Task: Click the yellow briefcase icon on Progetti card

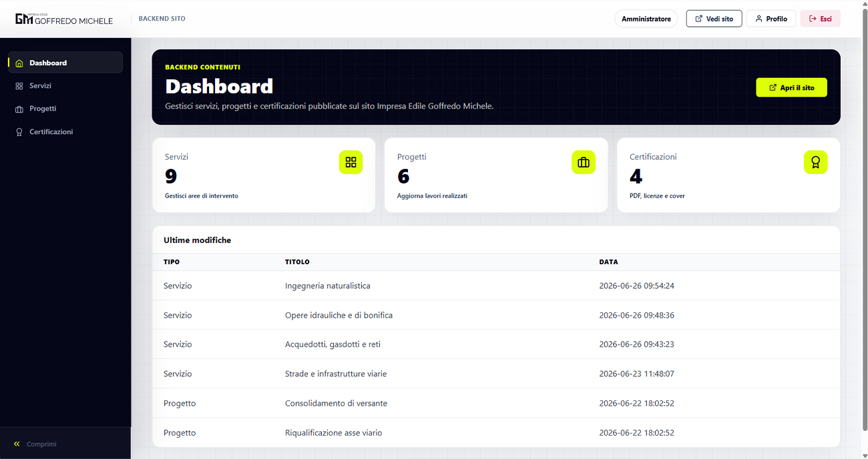Action: click(584, 162)
